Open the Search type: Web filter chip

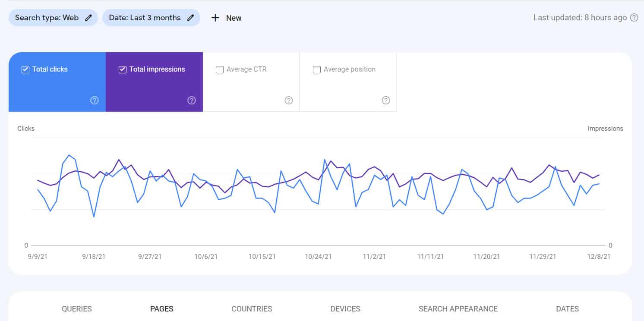(x=47, y=18)
